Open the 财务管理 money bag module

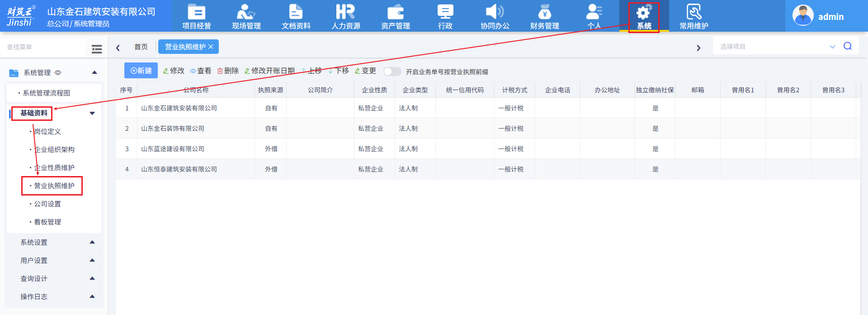[x=544, y=17]
